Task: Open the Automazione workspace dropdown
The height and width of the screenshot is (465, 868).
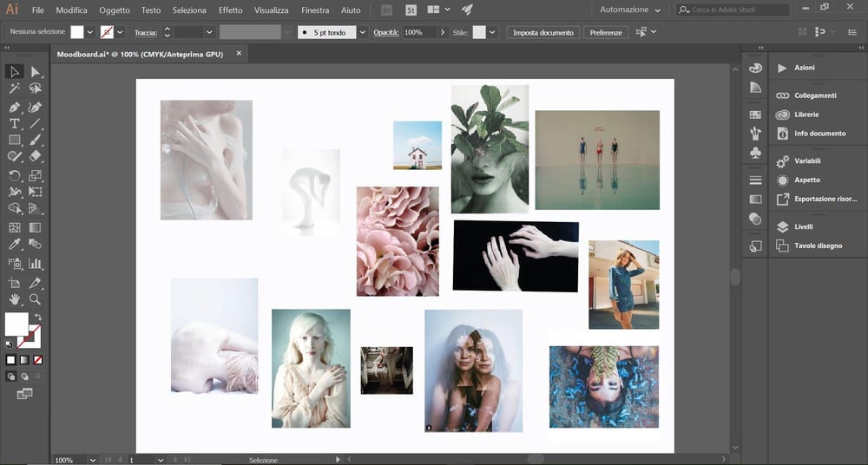Action: [x=630, y=10]
